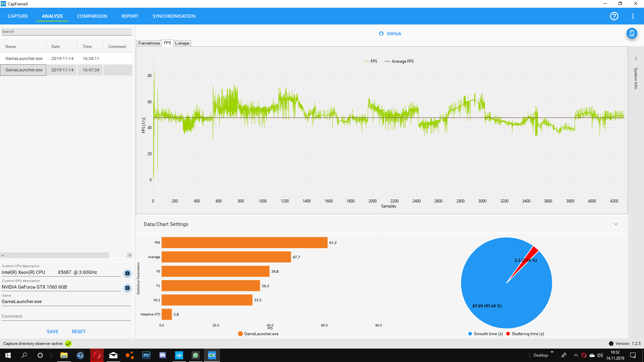Add the custom CPU description via plus icon
Viewport: 644px width, 362px height.
127,273
